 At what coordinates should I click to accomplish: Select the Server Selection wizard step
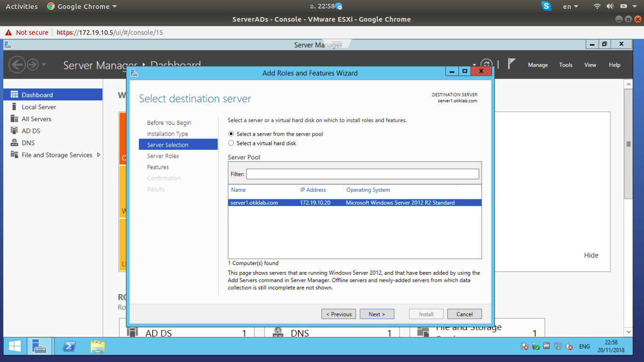(x=178, y=145)
